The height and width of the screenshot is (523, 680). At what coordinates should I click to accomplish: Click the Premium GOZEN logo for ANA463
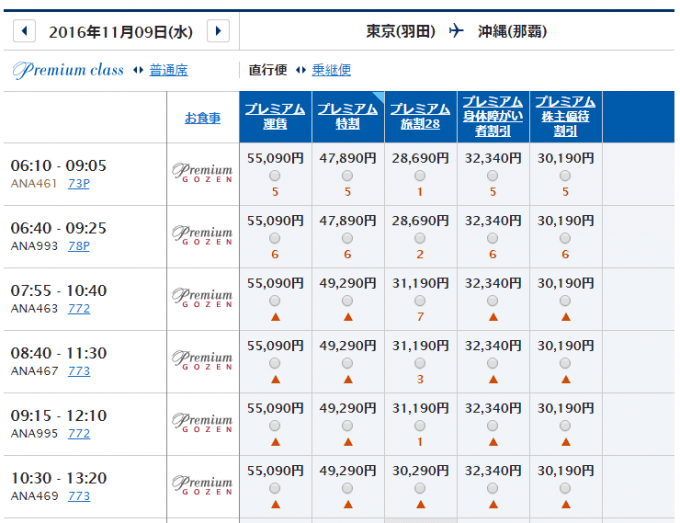point(203,298)
